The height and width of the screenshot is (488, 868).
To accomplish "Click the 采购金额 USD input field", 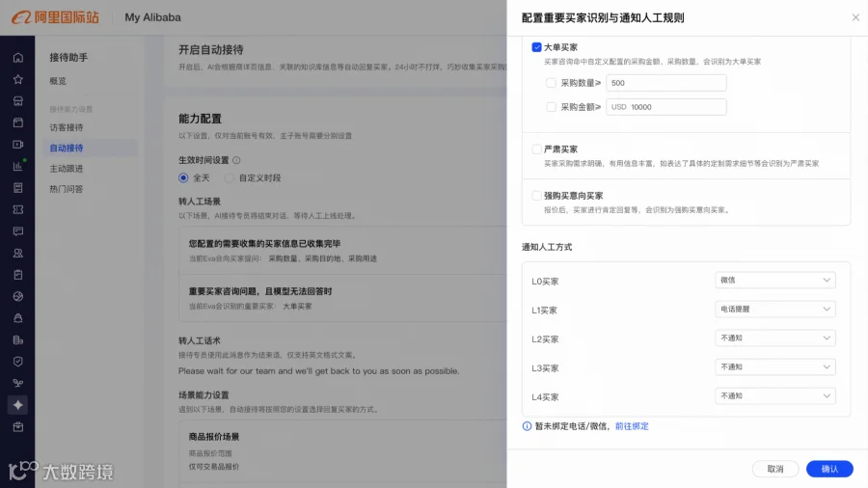I will [x=665, y=107].
